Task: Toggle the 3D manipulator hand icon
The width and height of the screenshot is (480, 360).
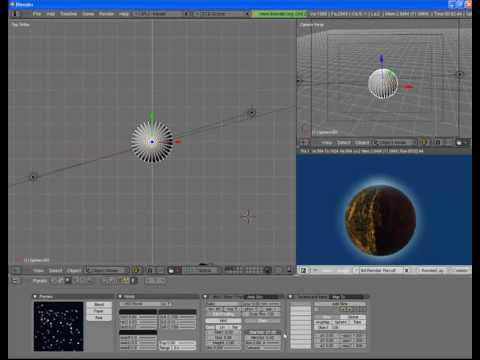Action: tap(171, 270)
